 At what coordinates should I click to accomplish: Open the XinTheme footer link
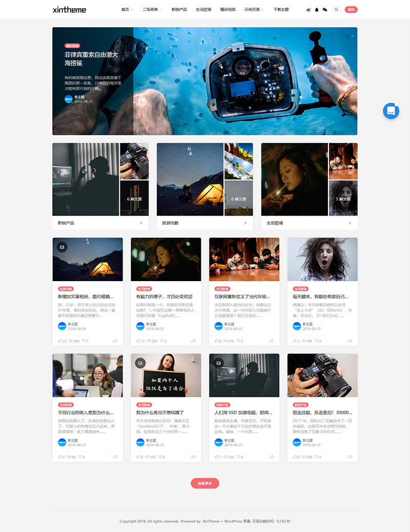coord(211,521)
